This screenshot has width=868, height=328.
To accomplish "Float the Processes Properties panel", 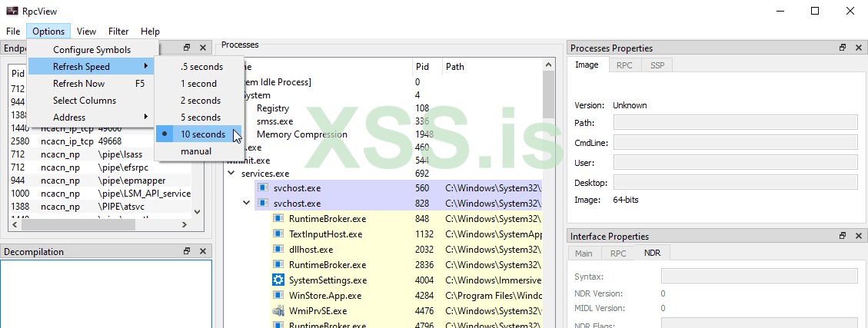I will [843, 48].
